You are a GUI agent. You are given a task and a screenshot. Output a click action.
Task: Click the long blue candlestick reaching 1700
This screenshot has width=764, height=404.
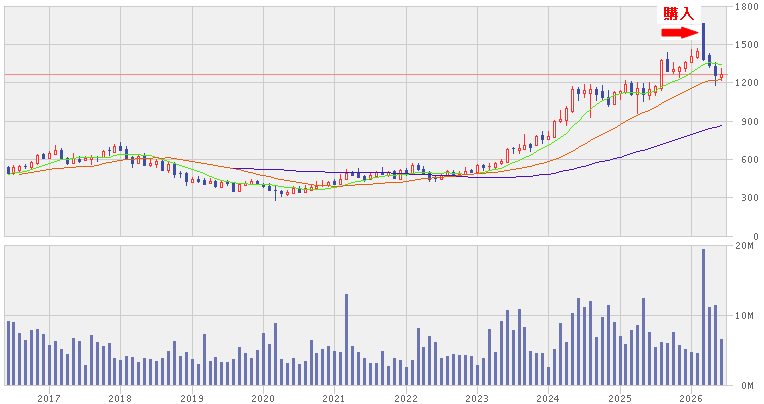click(704, 41)
